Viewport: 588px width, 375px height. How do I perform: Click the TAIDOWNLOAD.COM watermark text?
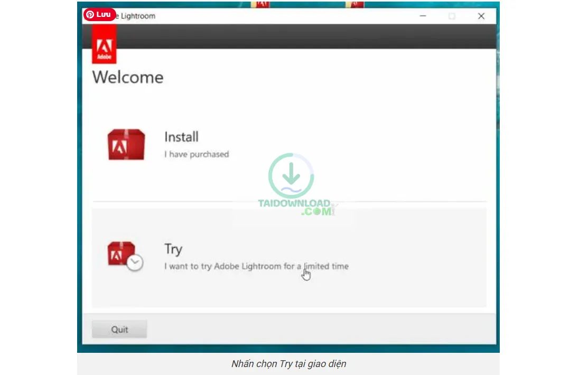pyautogui.click(x=295, y=207)
